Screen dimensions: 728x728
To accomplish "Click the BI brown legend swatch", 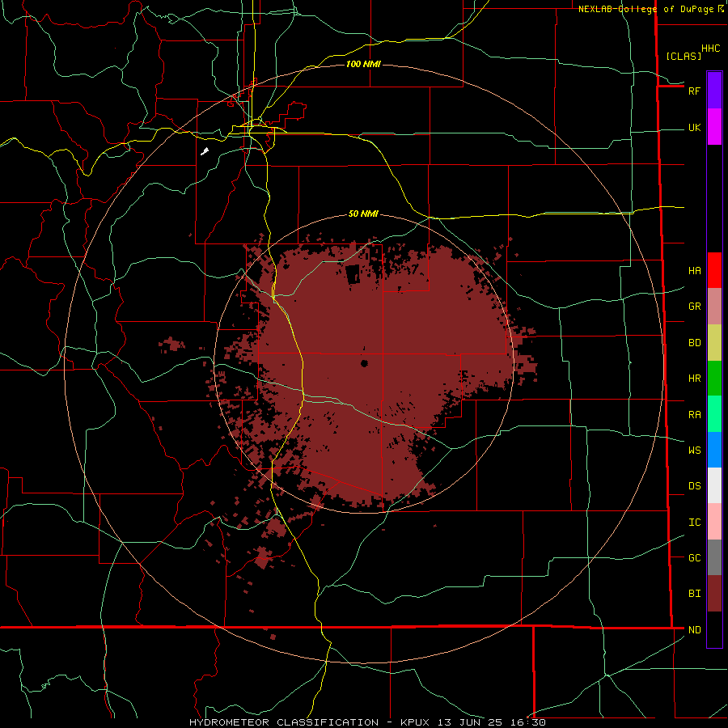I will click(x=714, y=594).
